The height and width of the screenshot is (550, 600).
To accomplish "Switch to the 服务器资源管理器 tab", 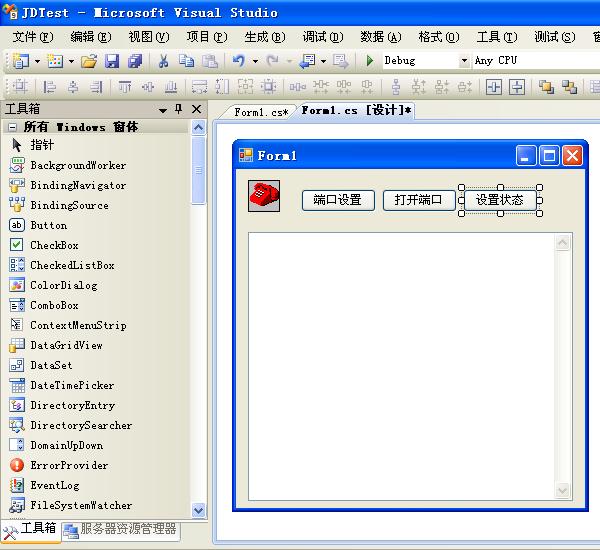I will click(x=121, y=530).
